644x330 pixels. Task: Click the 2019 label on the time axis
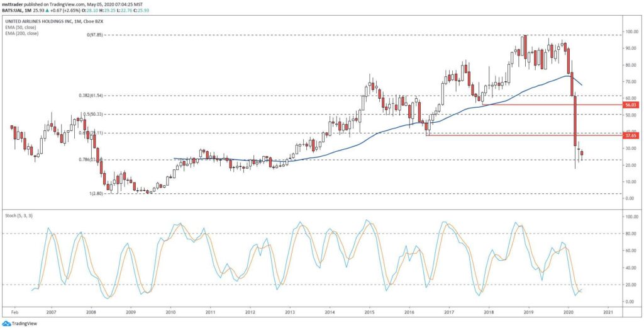[528, 313]
